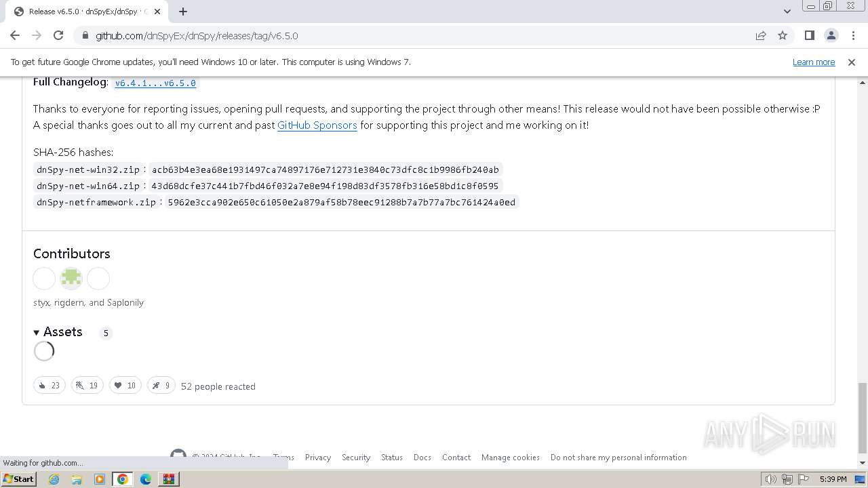Add thumbs up reaction with 23 count
This screenshot has height=488, width=868.
point(50,386)
